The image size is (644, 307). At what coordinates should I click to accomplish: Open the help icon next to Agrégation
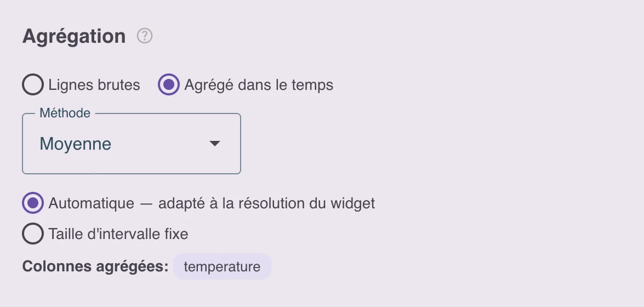(145, 36)
